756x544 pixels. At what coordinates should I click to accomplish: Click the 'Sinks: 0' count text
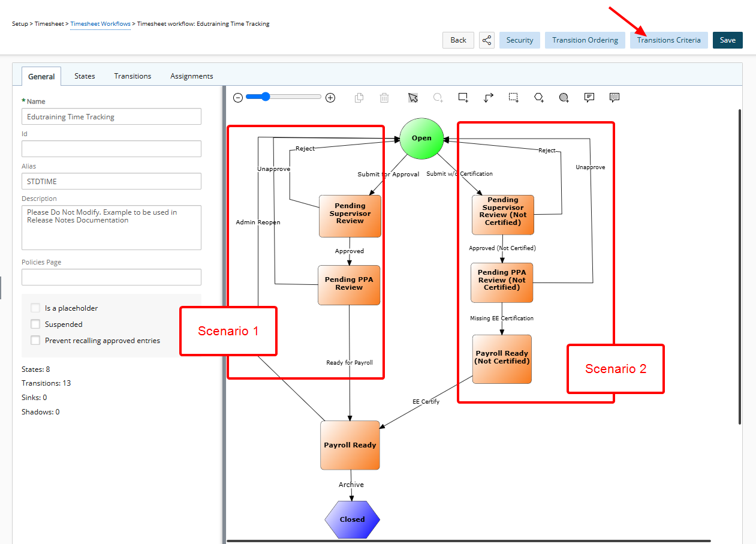34,398
